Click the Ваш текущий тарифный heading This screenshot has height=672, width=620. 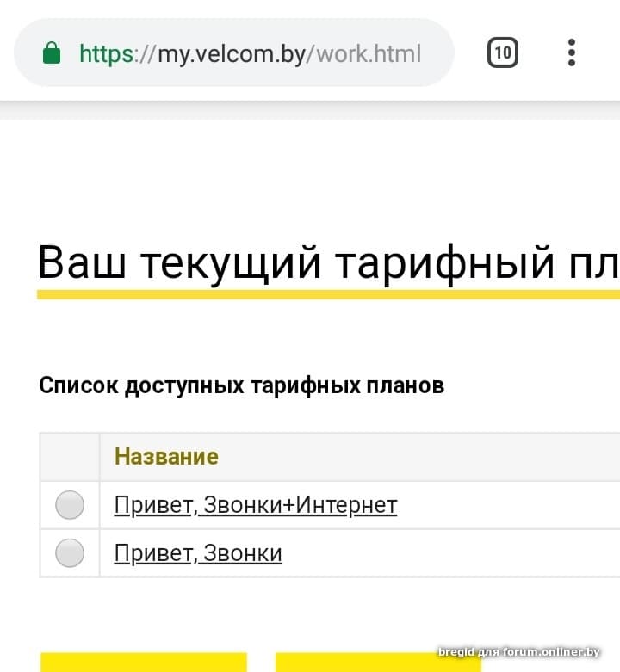[327, 263]
